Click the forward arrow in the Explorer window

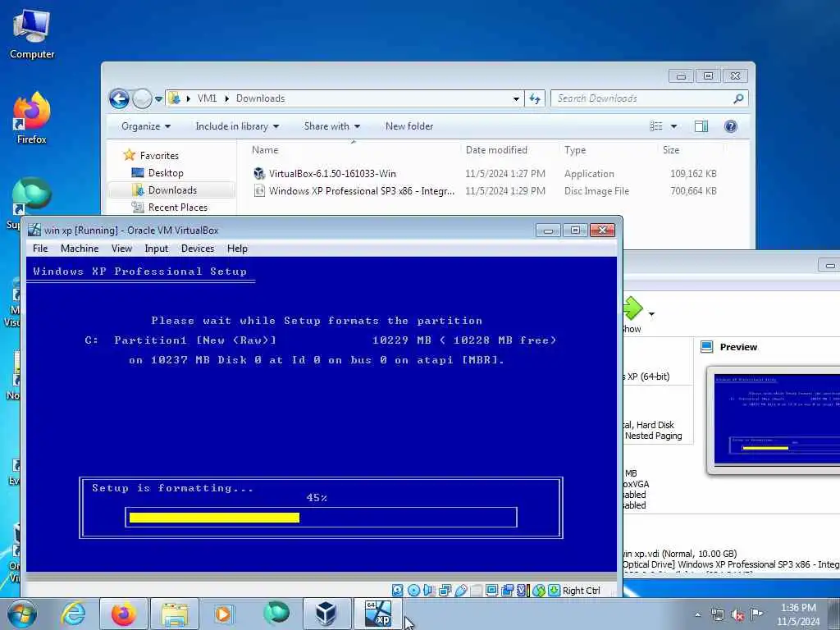[x=141, y=98]
